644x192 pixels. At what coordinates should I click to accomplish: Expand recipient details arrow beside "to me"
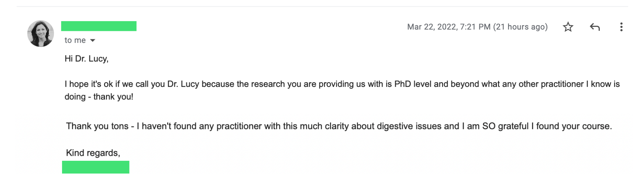tap(93, 41)
